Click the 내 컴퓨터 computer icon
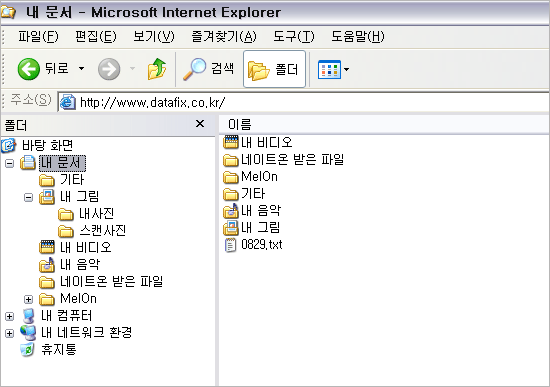This screenshot has height=387, width=550. 28,316
